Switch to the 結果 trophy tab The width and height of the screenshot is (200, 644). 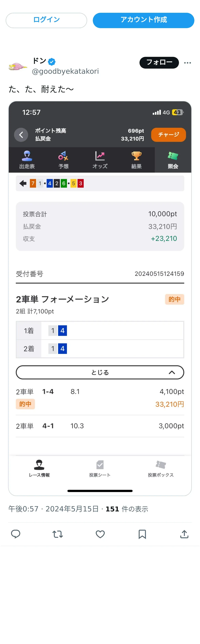[x=136, y=160]
